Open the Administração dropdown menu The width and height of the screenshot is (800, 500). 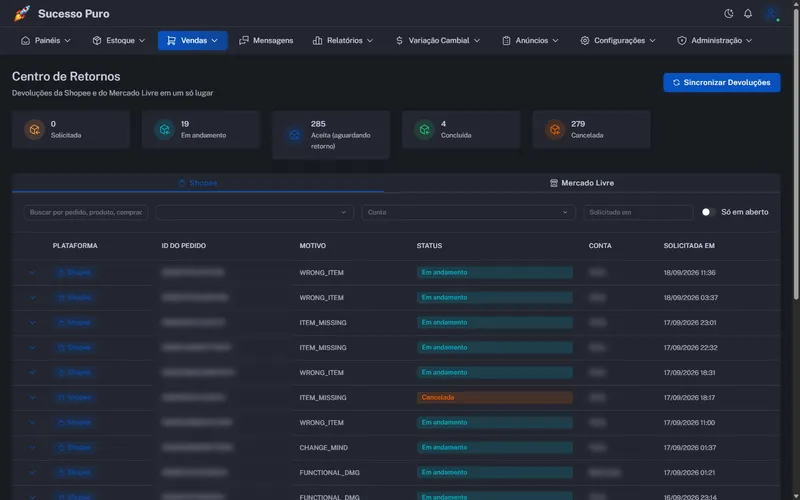(x=715, y=40)
